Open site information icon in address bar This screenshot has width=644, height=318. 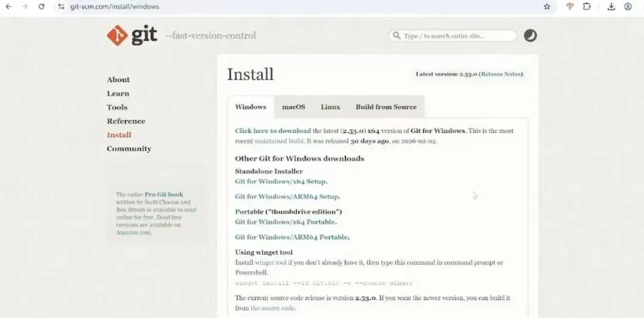point(61,7)
